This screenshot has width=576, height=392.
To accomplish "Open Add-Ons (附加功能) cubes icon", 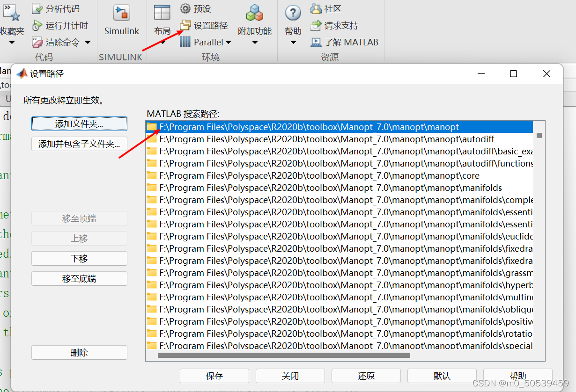I will click(x=255, y=13).
